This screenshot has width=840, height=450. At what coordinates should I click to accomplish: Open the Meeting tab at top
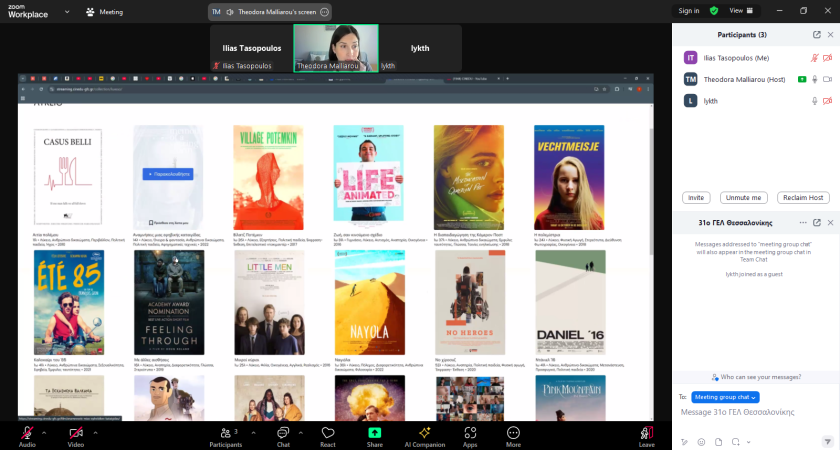[x=105, y=12]
